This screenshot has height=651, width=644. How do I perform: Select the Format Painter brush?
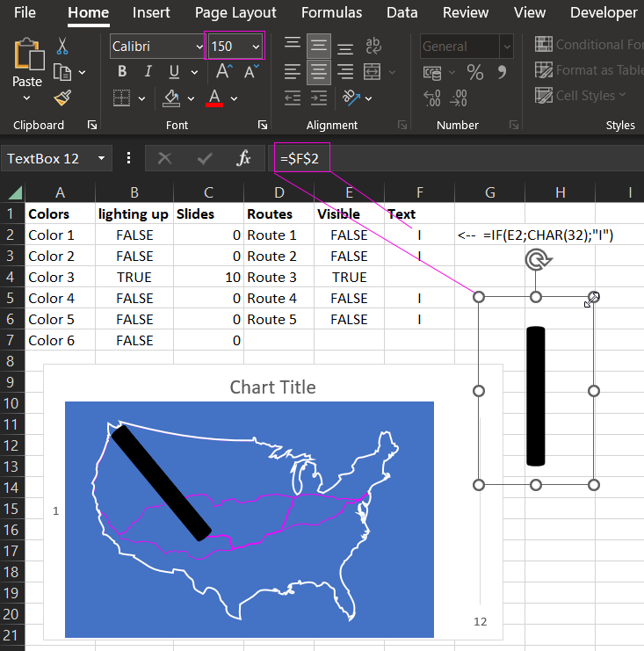pos(62,98)
